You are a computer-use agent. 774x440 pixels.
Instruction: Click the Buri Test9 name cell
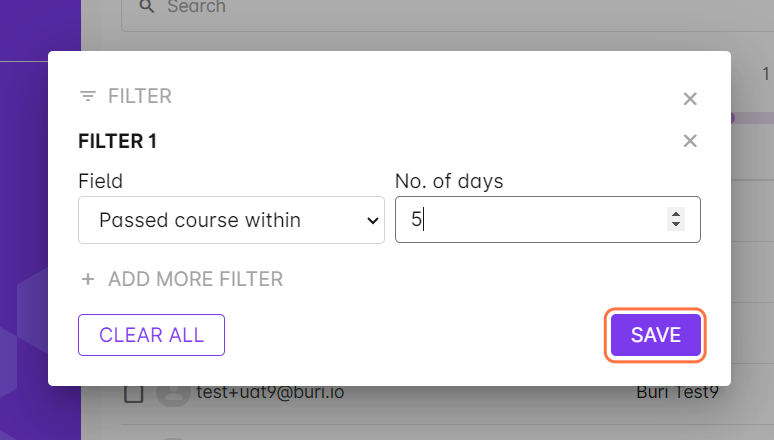tap(679, 392)
